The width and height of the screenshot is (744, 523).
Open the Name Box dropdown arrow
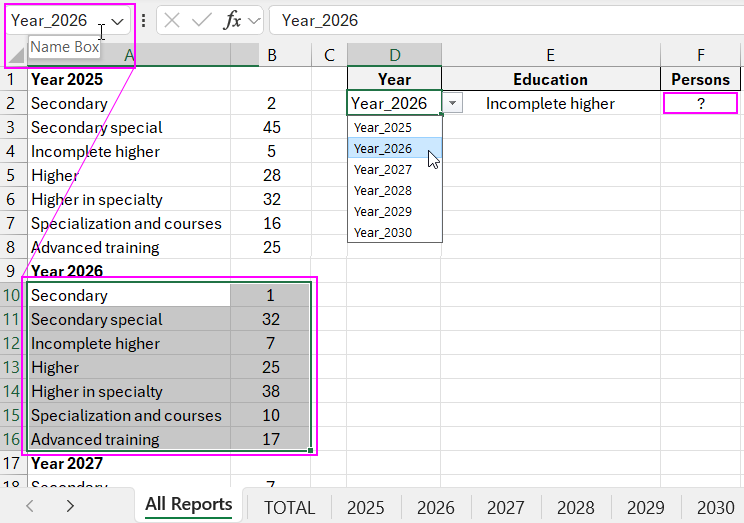pos(117,21)
